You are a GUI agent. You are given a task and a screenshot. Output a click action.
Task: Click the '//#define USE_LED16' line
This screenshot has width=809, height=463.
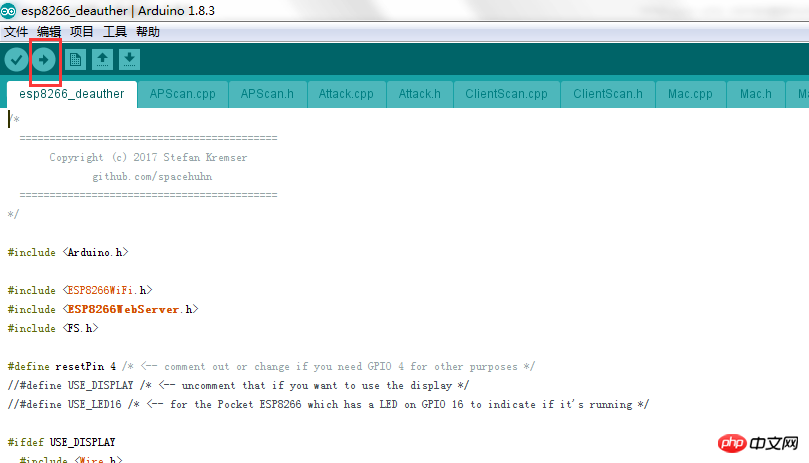click(x=328, y=405)
